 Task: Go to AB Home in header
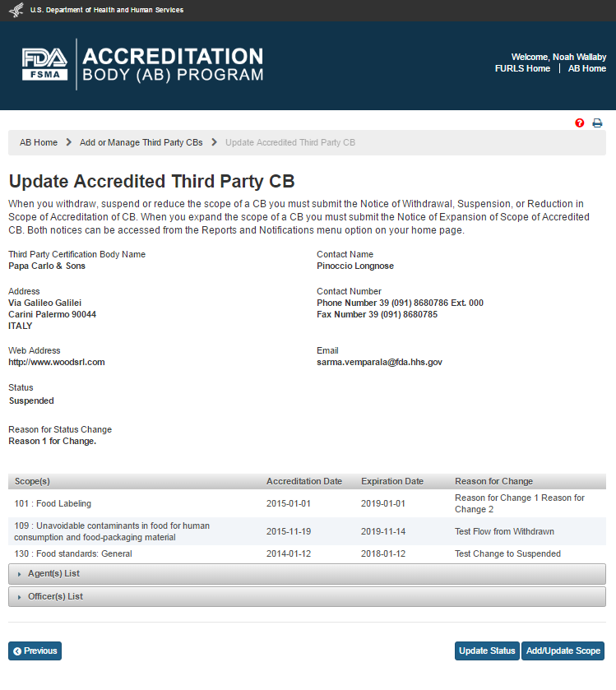coord(587,68)
